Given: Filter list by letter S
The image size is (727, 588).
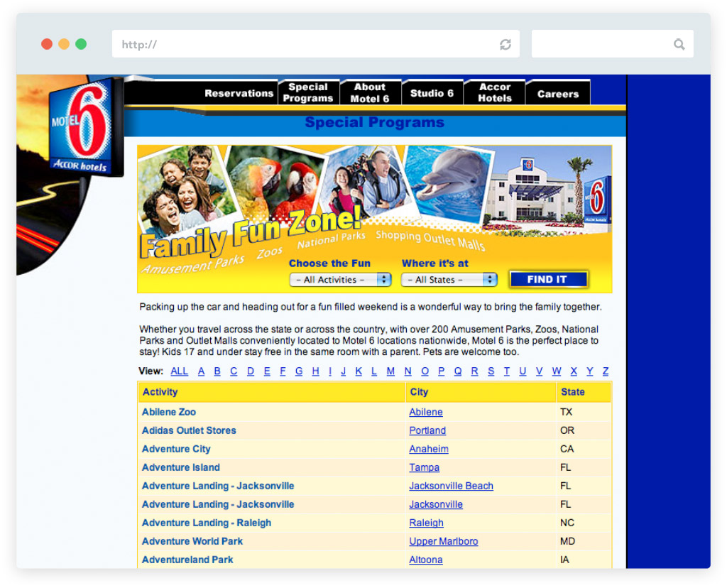Looking at the screenshot, I should (x=491, y=371).
